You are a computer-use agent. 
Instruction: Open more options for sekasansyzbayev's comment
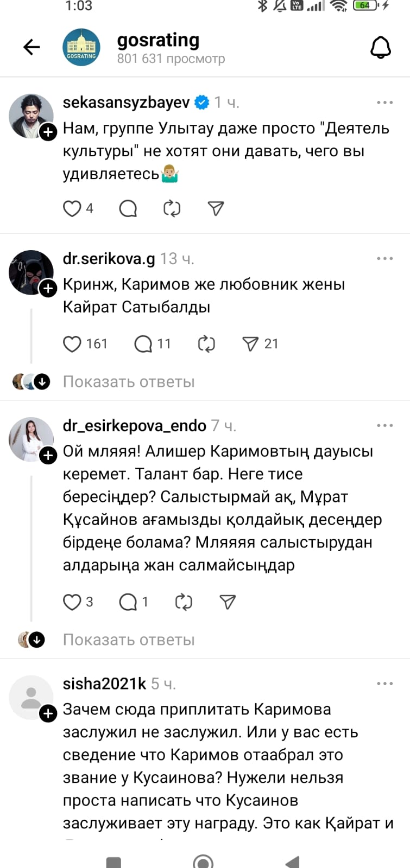[384, 103]
